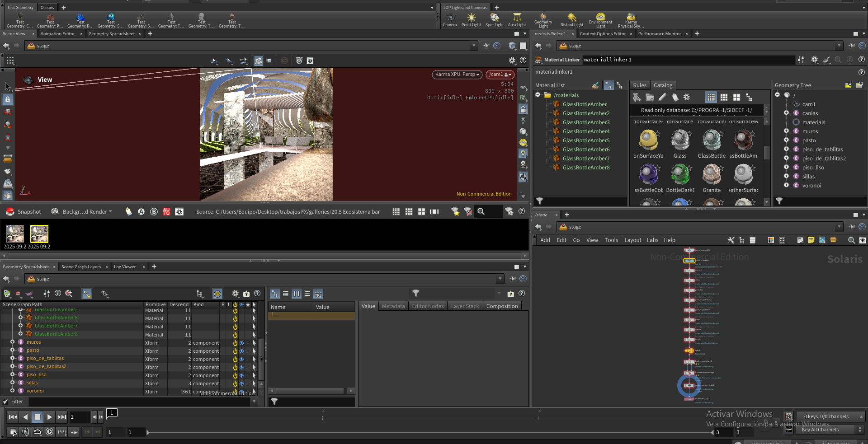
Task: Click the Camera shelf tool
Action: coord(449,20)
